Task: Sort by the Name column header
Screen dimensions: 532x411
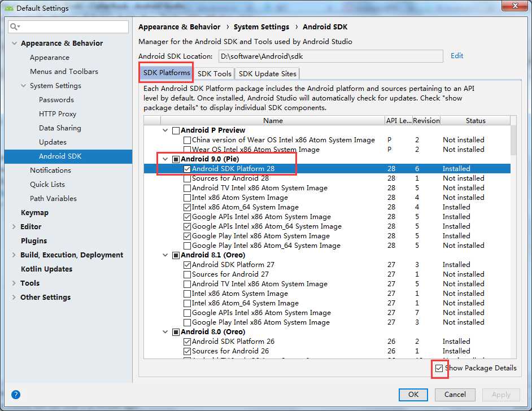Action: [x=273, y=121]
